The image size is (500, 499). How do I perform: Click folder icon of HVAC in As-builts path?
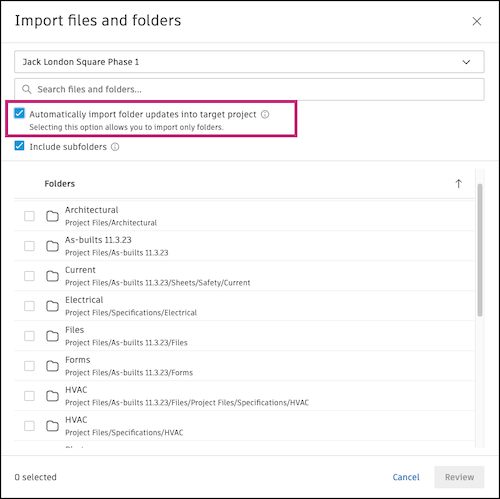(52, 396)
